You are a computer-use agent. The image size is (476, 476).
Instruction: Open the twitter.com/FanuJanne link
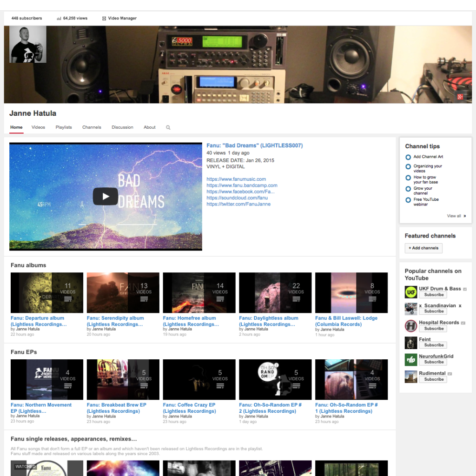coord(238,204)
